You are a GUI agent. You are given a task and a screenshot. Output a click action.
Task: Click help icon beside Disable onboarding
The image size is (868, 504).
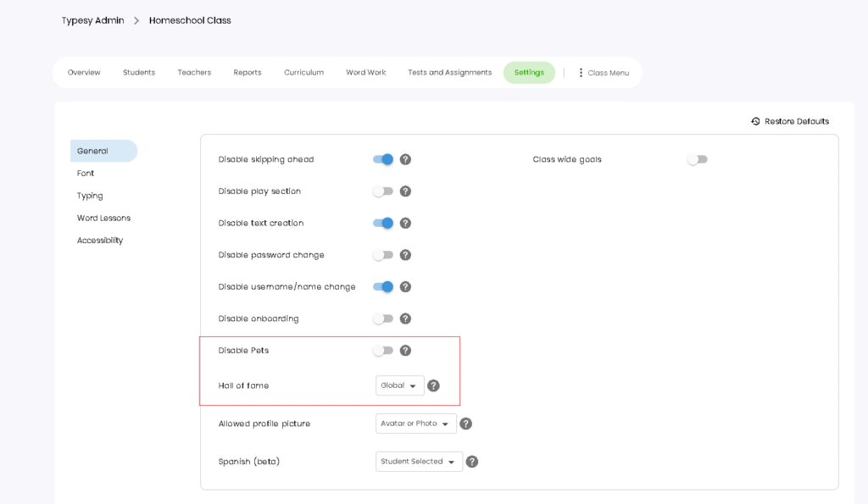(x=405, y=318)
